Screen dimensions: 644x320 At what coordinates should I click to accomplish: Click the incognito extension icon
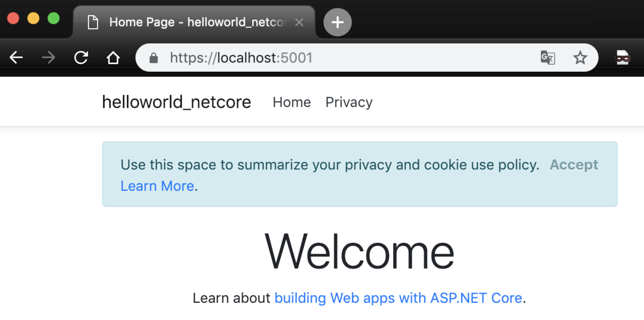click(623, 57)
